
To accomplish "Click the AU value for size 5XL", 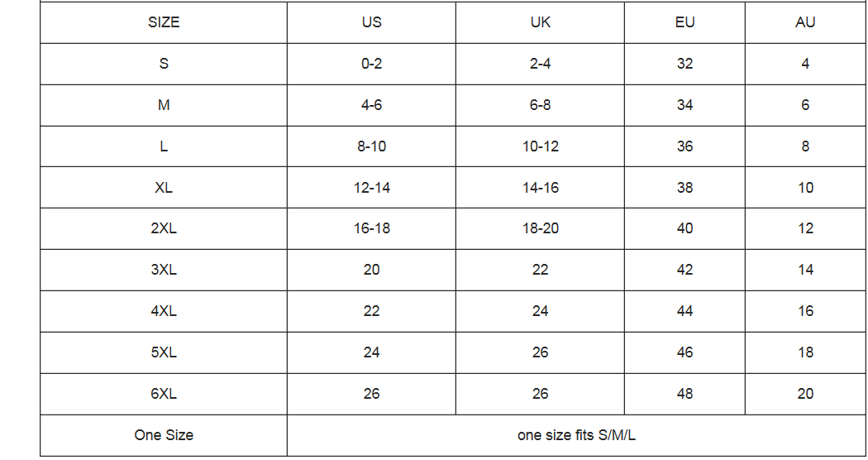I will click(x=805, y=352).
